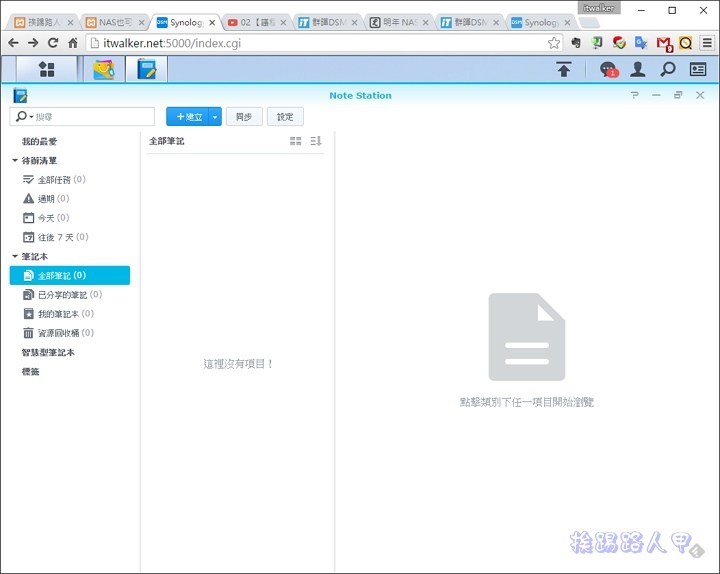This screenshot has width=720, height=574.
Task: Bookmark this page with the star icon
Action: pyautogui.click(x=554, y=43)
